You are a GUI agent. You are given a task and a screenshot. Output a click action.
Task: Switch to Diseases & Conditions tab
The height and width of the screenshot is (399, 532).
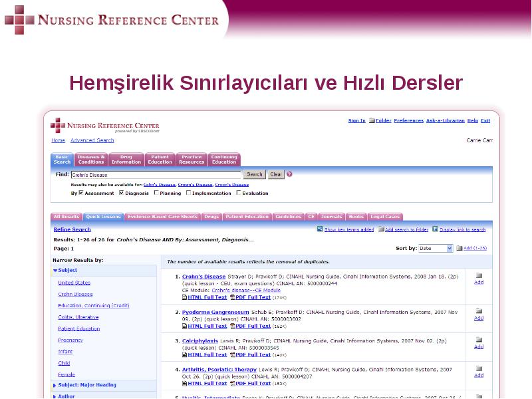click(91, 160)
